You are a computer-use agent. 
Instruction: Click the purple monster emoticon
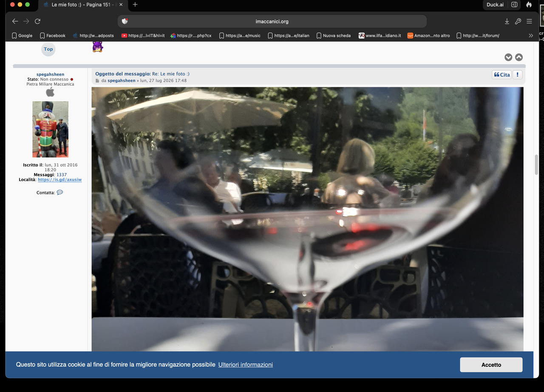coord(98,47)
